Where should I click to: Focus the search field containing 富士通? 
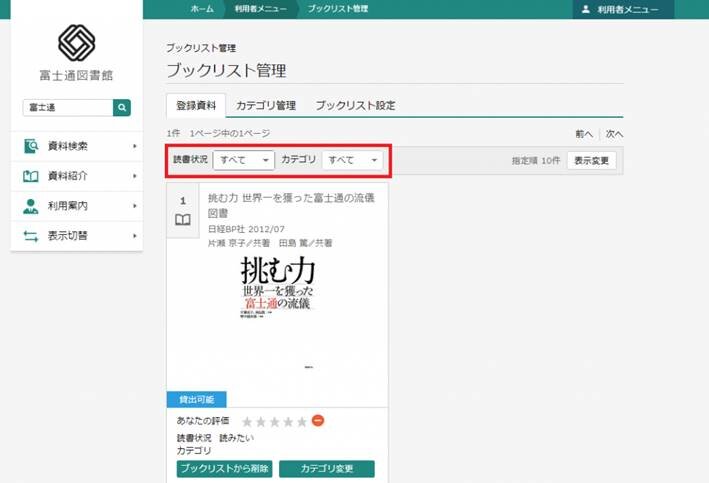(68, 108)
